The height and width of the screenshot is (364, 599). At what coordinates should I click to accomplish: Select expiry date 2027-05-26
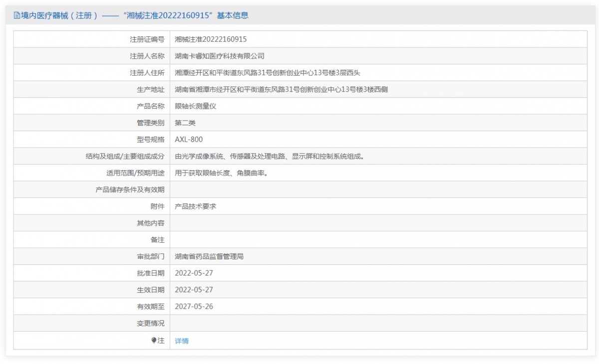[x=194, y=307]
